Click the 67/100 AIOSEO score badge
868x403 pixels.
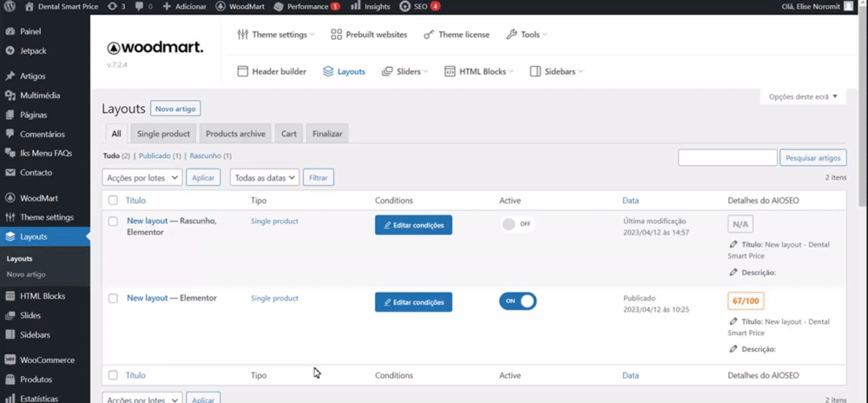746,301
